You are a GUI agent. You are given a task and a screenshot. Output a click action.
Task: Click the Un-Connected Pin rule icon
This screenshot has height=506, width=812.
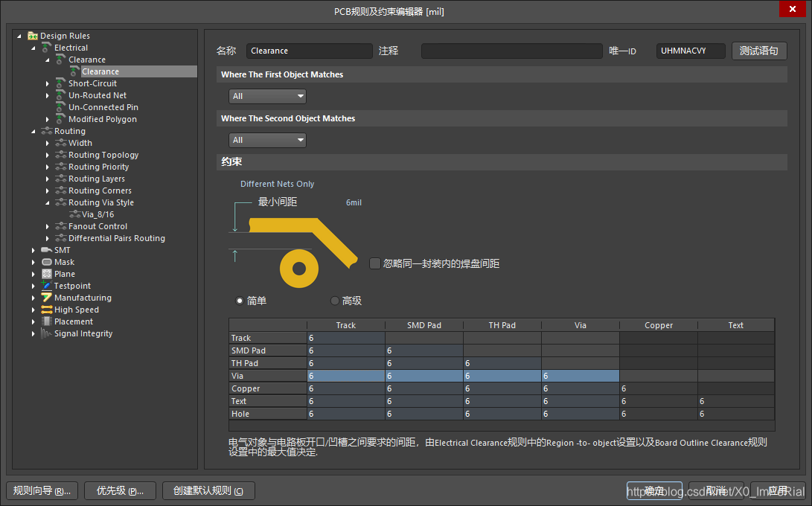tap(60, 107)
